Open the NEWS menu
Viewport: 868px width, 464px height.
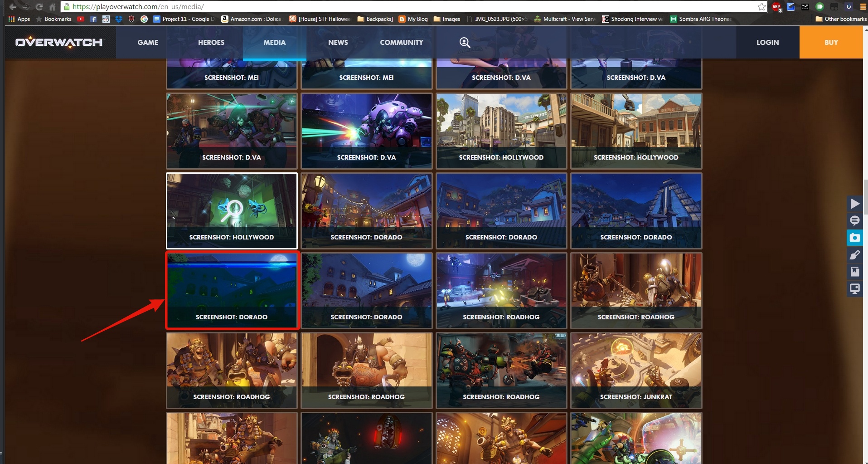coord(338,42)
